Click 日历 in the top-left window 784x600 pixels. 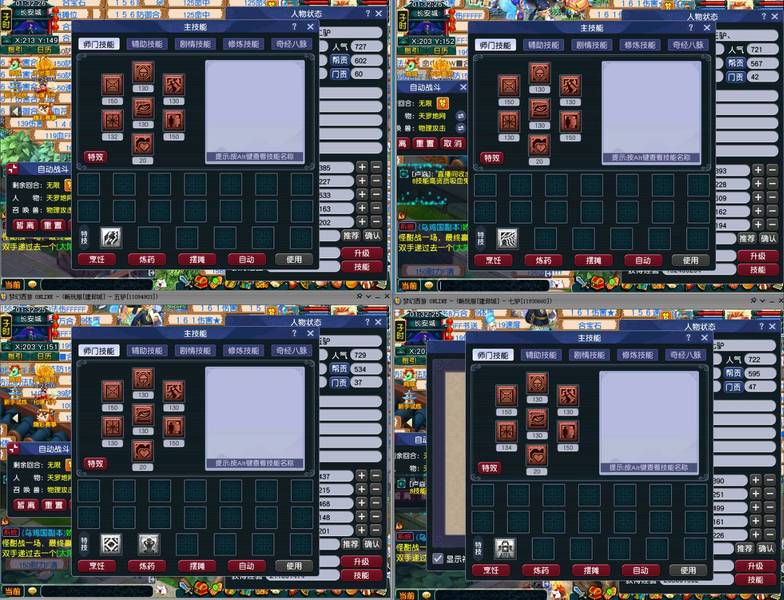point(45,50)
